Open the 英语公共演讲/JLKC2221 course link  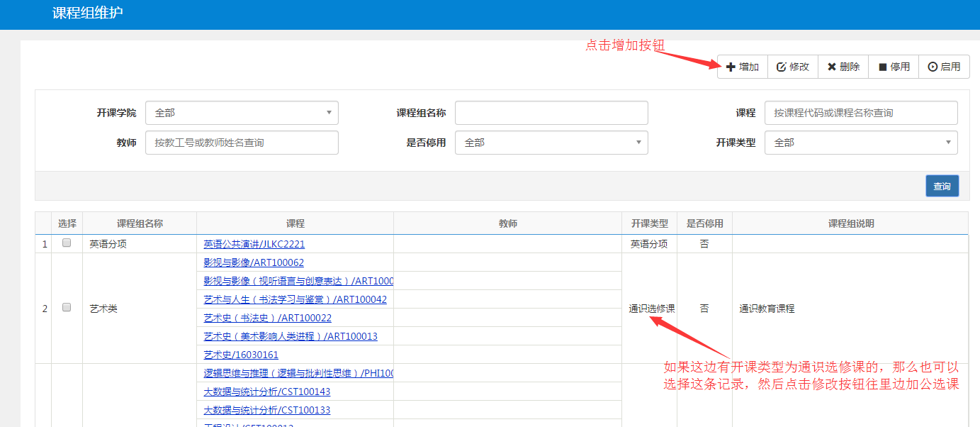tap(254, 244)
